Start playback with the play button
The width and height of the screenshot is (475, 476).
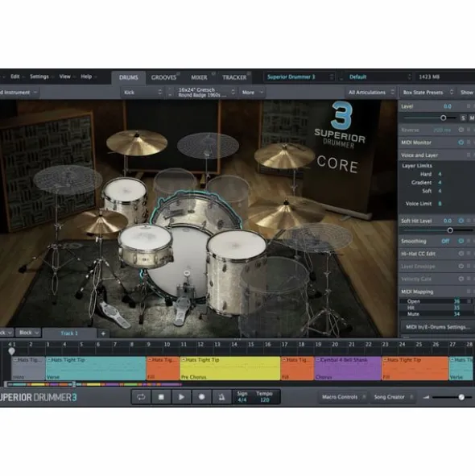click(181, 397)
